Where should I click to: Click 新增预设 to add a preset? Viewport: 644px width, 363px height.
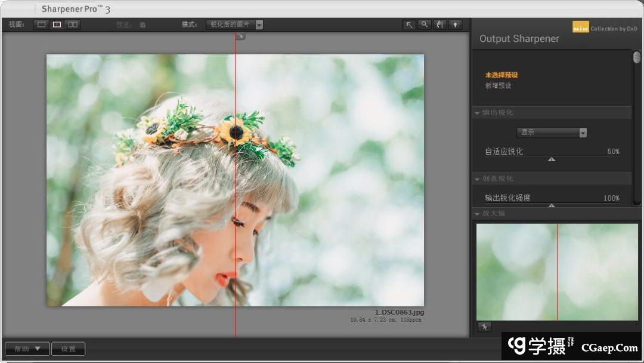[498, 86]
